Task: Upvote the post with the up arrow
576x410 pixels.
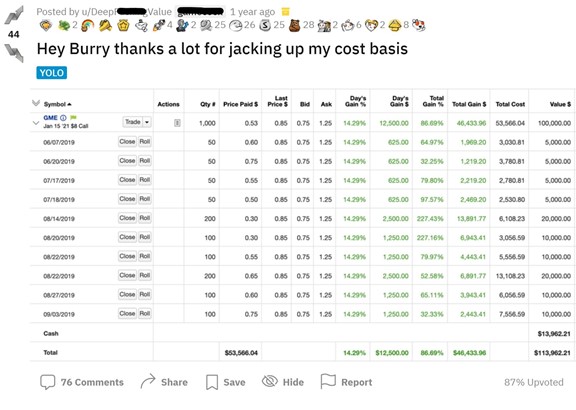Action: pos(14,16)
